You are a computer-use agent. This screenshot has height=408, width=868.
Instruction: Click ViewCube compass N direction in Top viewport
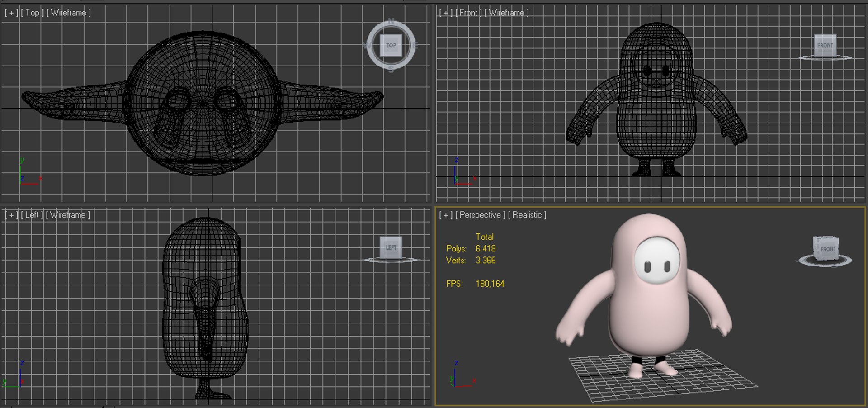coord(391,21)
